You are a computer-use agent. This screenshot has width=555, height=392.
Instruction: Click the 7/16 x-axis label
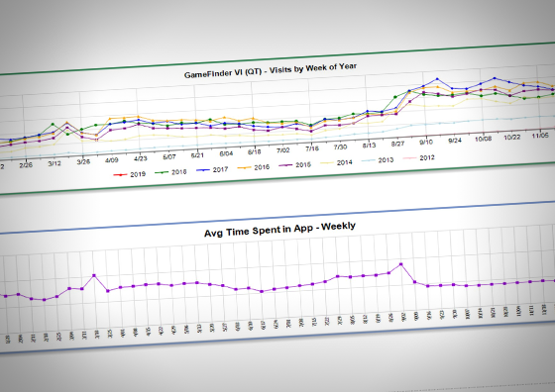pyautogui.click(x=312, y=148)
